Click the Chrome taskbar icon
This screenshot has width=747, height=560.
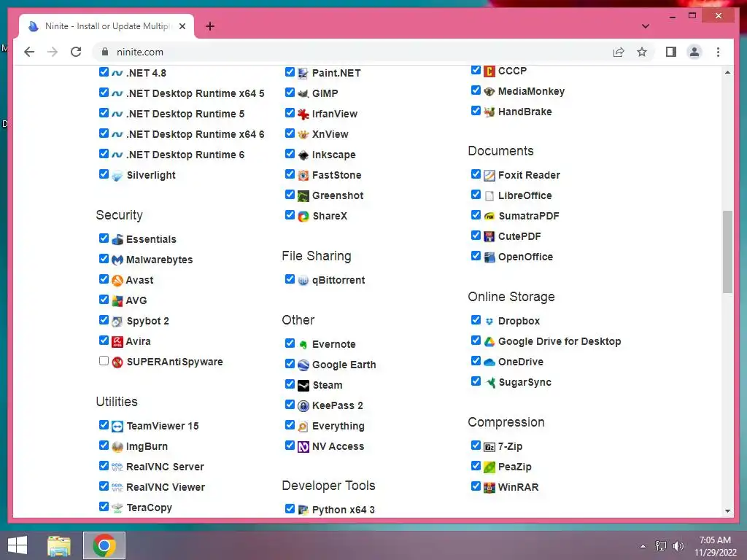point(104,545)
